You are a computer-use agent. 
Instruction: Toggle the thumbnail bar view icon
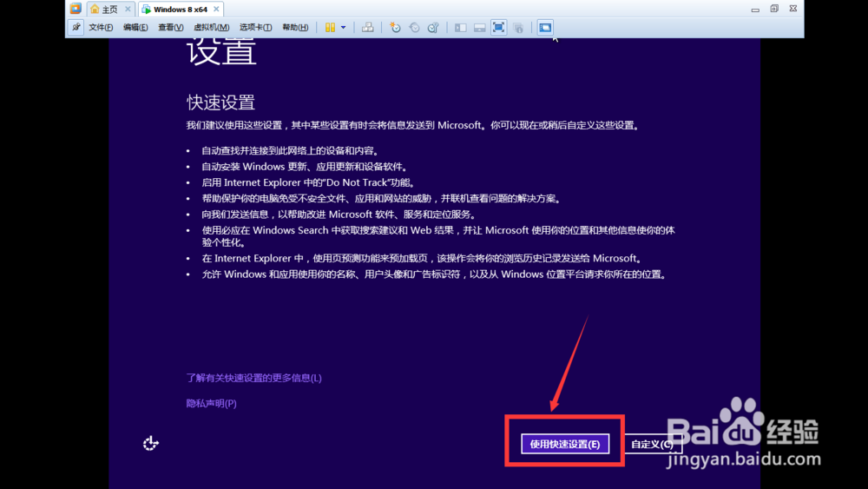click(479, 27)
